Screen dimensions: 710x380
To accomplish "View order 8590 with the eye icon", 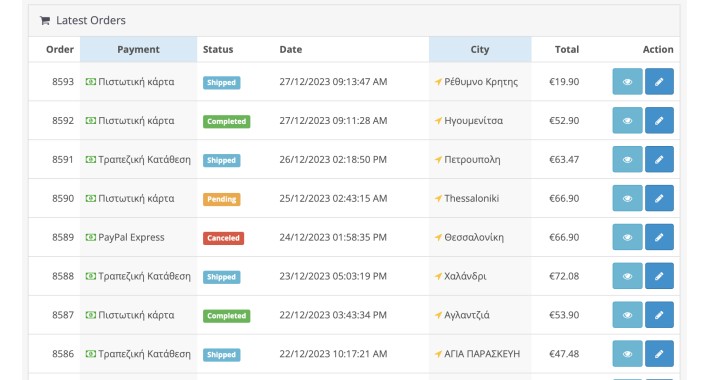I will (627, 198).
